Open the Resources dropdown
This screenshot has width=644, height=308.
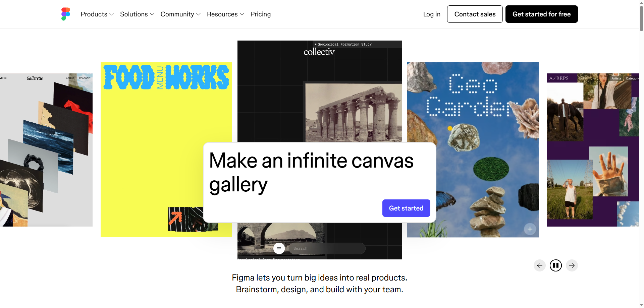tap(225, 14)
